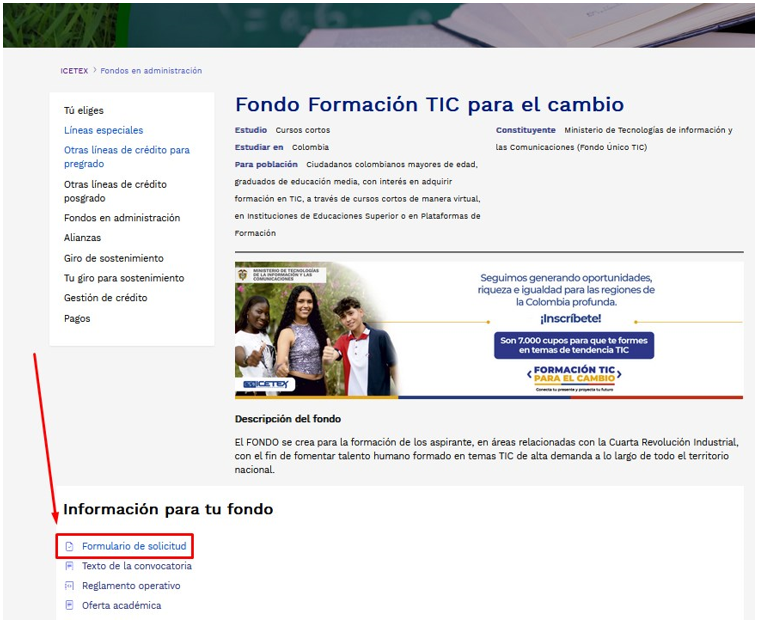Open Tu giro para sostenimiento item

124,278
